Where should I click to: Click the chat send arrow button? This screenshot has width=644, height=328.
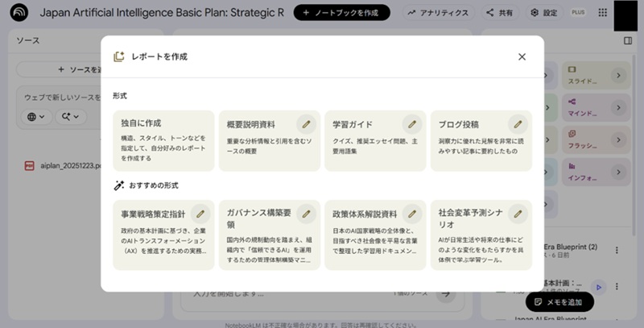[446, 294]
